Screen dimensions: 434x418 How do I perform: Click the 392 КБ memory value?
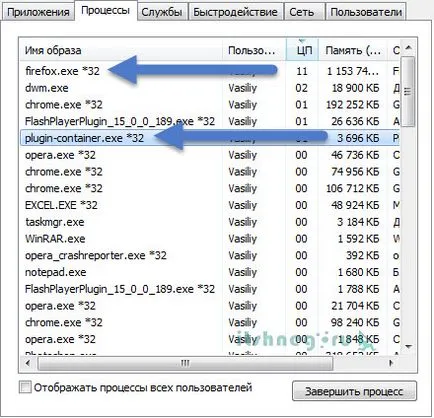coord(363,255)
